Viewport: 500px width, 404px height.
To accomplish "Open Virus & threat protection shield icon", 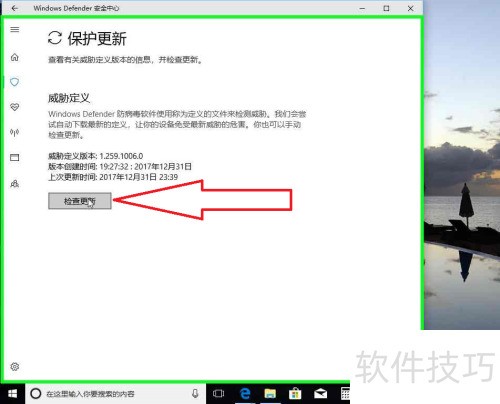I will point(15,82).
